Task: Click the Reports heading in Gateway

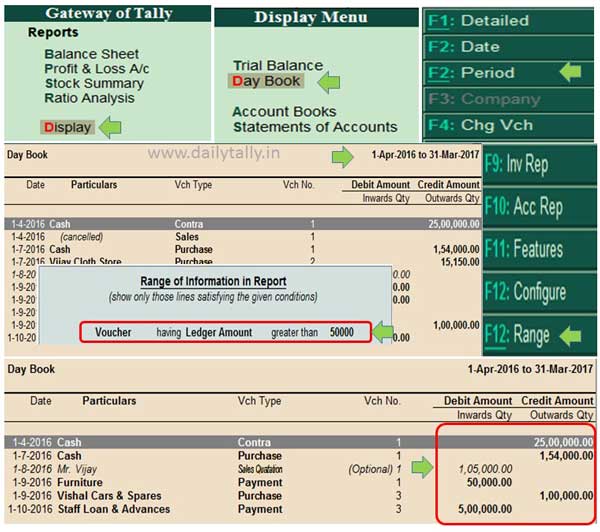Action: [53, 33]
